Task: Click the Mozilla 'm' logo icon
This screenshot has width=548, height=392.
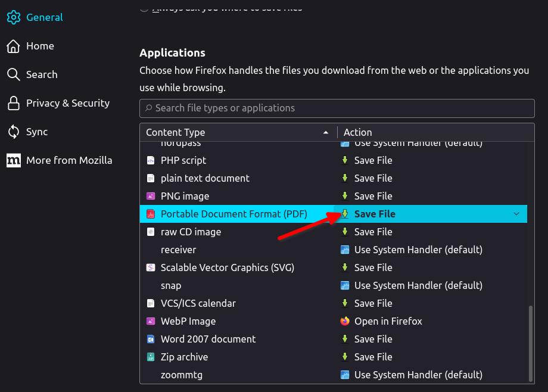Action: coord(14,160)
